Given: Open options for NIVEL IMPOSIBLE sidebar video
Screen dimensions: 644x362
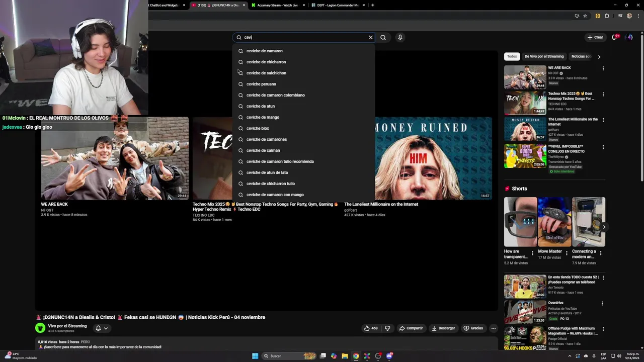Looking at the screenshot, I should (x=603, y=147).
